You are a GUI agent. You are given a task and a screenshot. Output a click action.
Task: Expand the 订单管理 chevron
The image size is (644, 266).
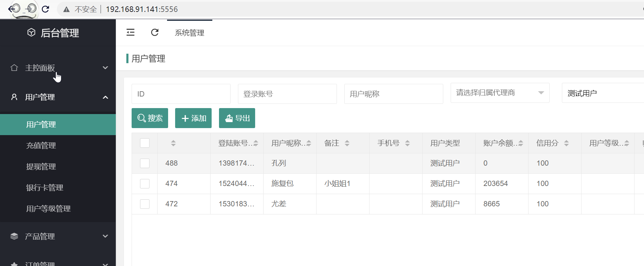point(105,264)
